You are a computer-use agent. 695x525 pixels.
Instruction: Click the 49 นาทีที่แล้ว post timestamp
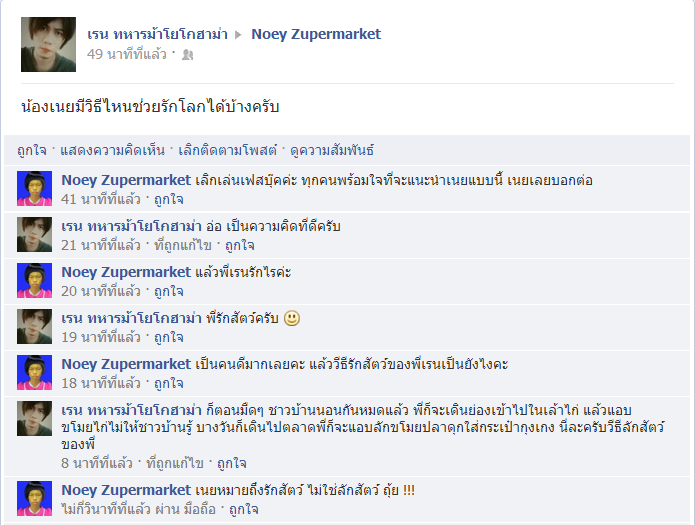click(127, 54)
